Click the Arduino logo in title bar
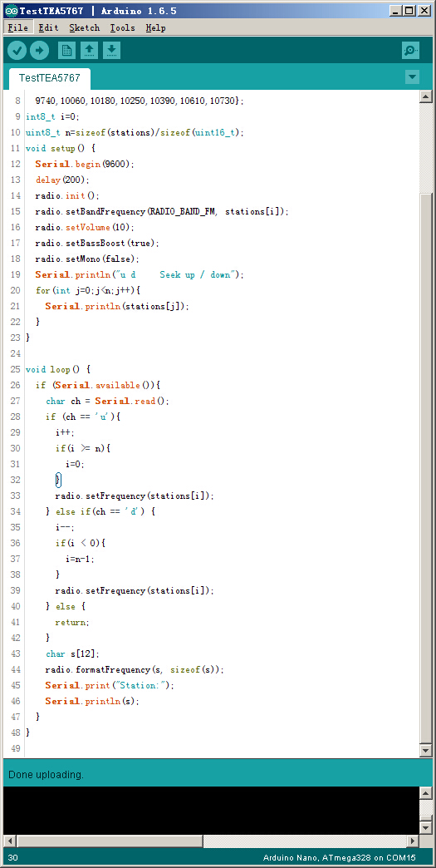The height and width of the screenshot is (868, 436). pyautogui.click(x=11, y=11)
